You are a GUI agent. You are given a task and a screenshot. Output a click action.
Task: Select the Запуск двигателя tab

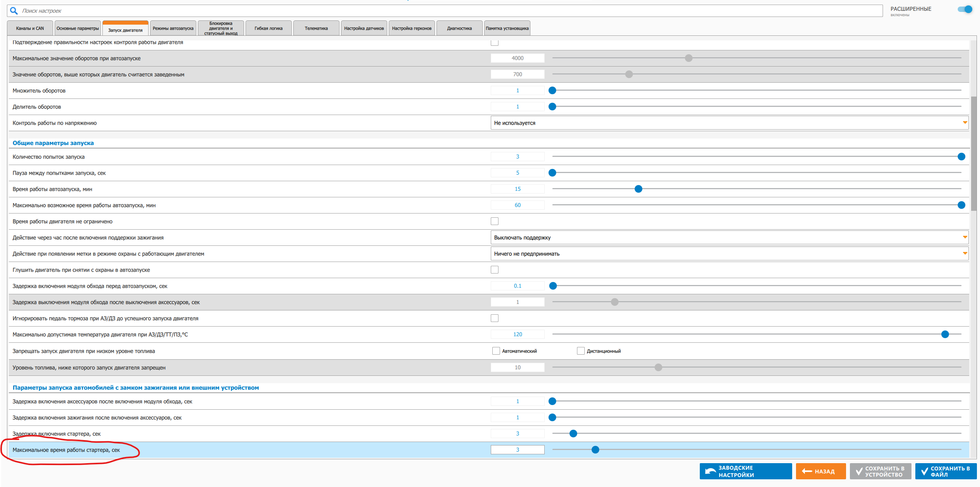[125, 29]
